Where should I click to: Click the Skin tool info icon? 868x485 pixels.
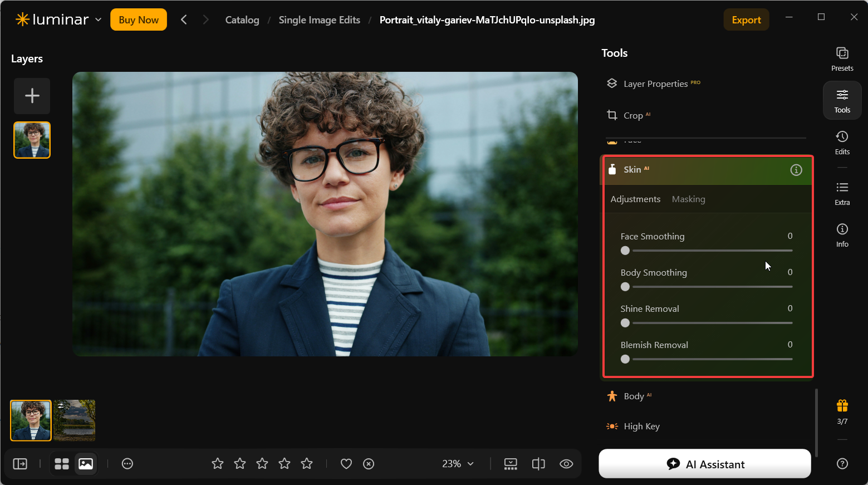tap(796, 170)
